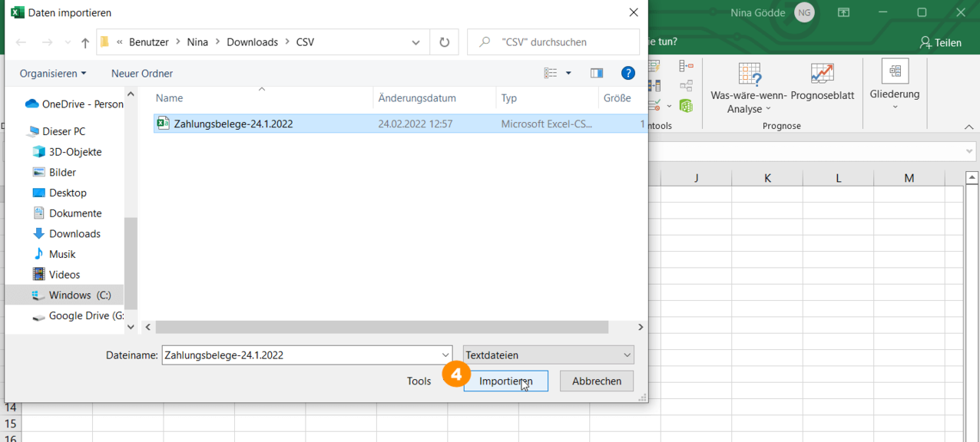Create folder with Neuer Ordner

142,74
